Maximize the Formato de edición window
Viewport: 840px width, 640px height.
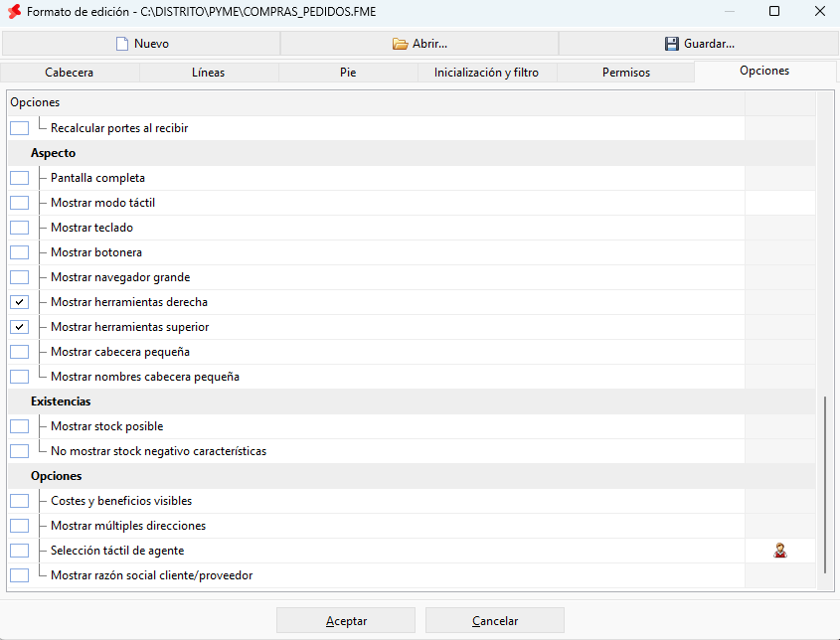[x=774, y=11]
